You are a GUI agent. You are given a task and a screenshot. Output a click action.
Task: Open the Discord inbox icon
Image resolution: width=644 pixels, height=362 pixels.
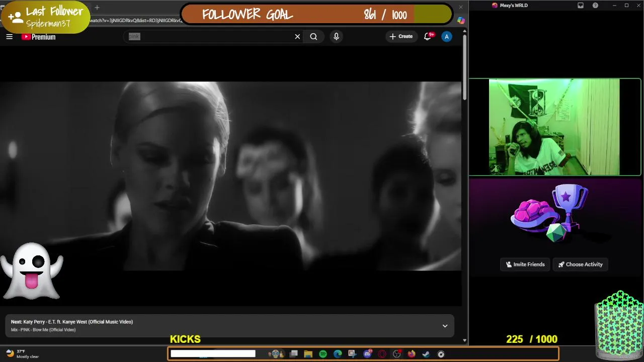point(581,6)
